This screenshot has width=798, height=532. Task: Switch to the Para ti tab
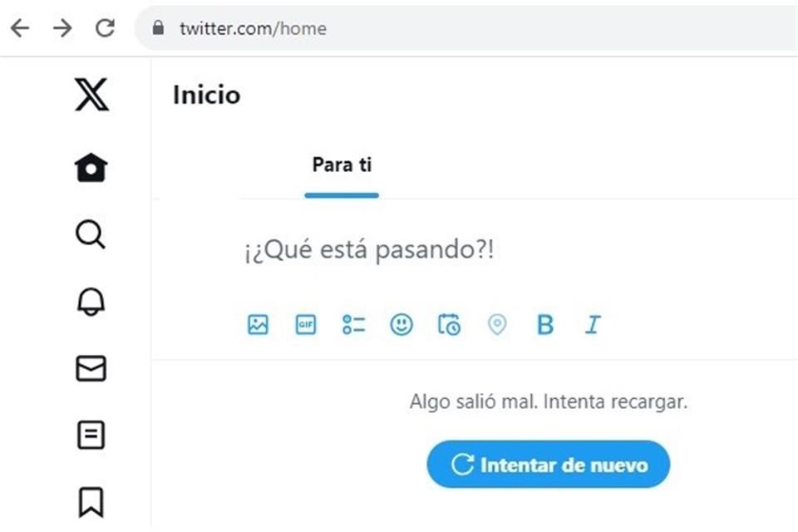tap(341, 165)
